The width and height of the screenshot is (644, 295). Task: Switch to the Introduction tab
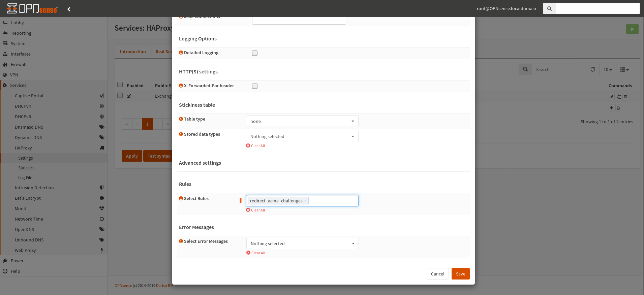(133, 52)
